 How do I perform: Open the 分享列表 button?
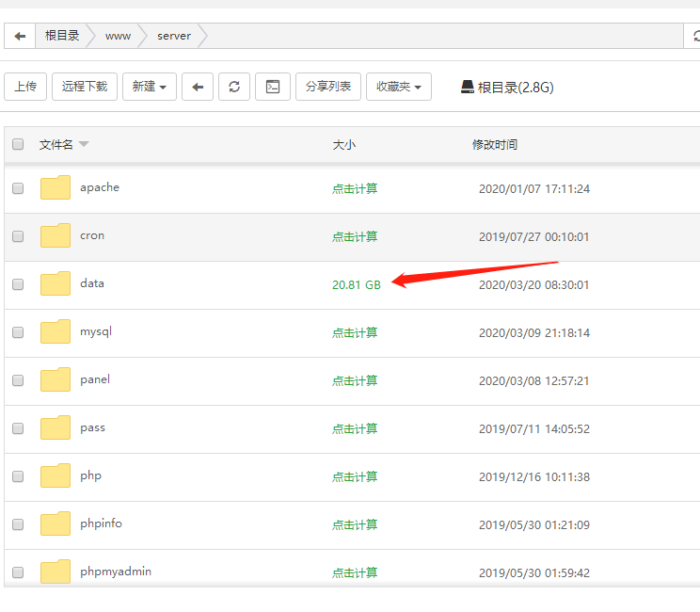tap(328, 87)
